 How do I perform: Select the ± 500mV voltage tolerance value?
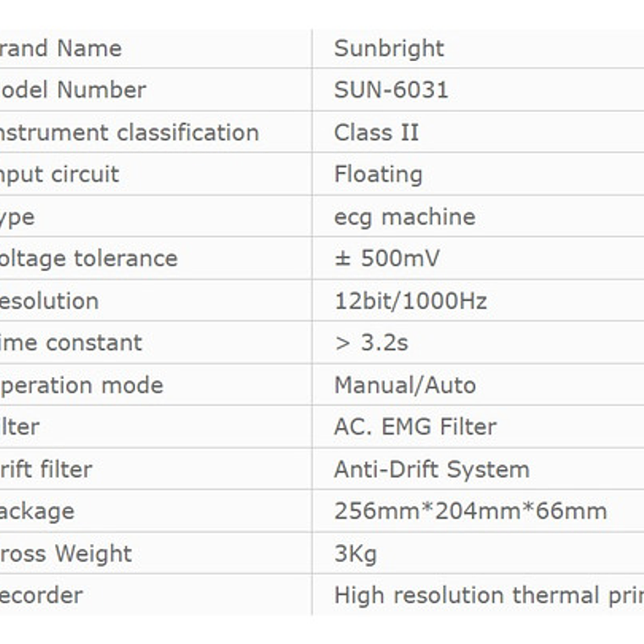point(386,258)
